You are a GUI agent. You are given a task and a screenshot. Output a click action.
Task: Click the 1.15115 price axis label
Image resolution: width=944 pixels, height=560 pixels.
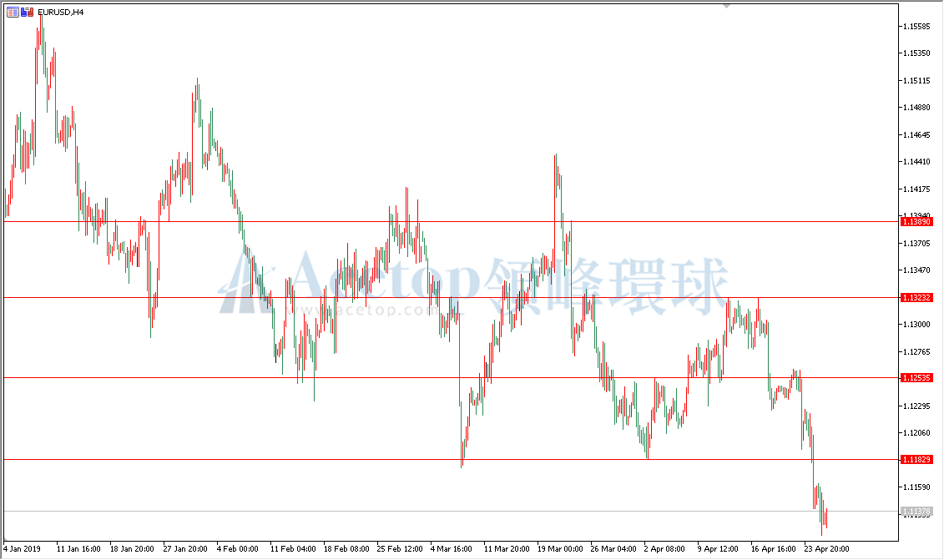pyautogui.click(x=916, y=81)
